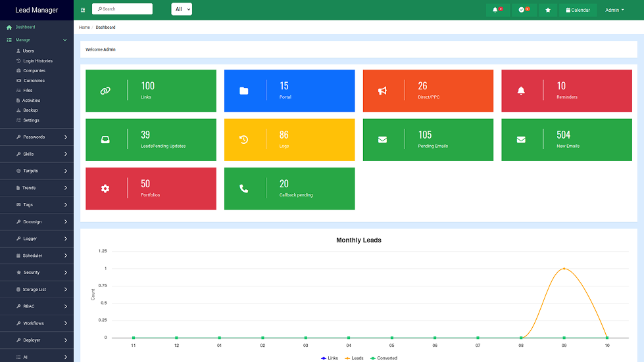Open the tasks checkmark icon in header
Screen dimensions: 644x362
[x=522, y=10]
